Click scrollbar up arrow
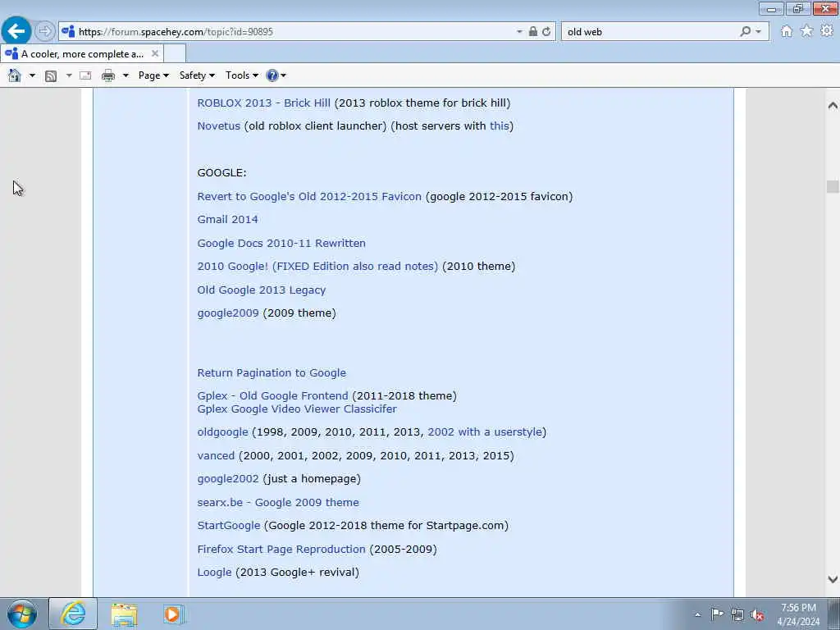Viewport: 840px width, 630px height. point(833,106)
